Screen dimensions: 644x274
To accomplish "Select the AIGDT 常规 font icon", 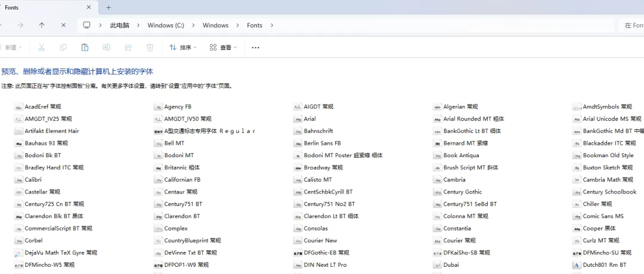I will click(x=298, y=107).
